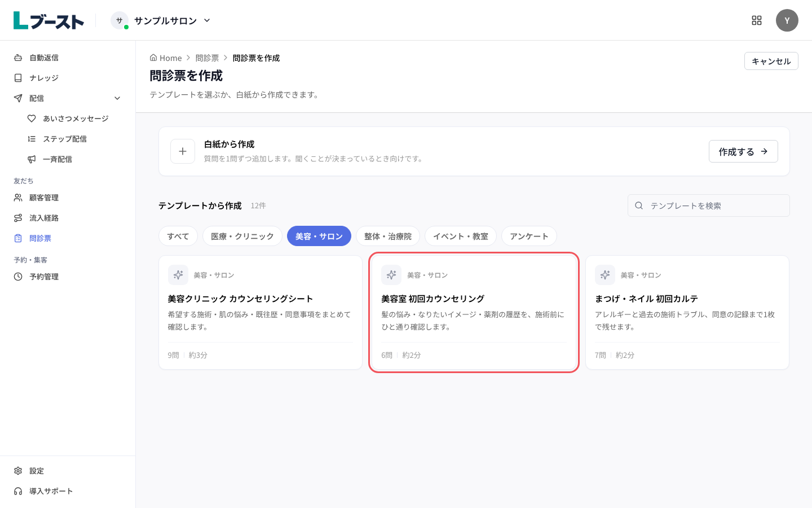Click the search magnifier icon
The width and height of the screenshot is (812, 508).
[639, 205]
